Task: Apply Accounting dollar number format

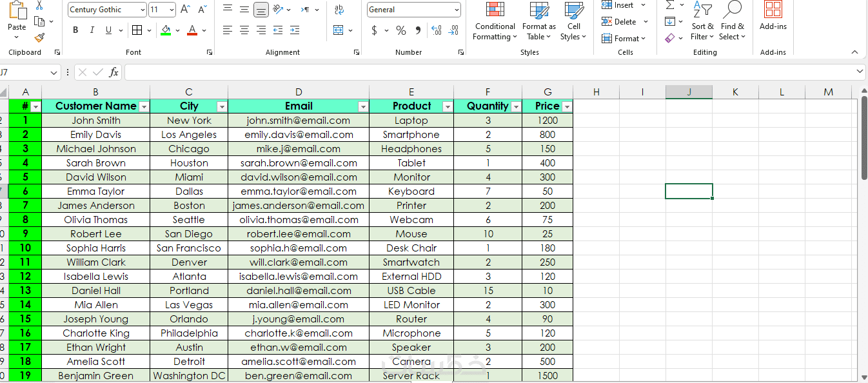Action: pyautogui.click(x=375, y=30)
